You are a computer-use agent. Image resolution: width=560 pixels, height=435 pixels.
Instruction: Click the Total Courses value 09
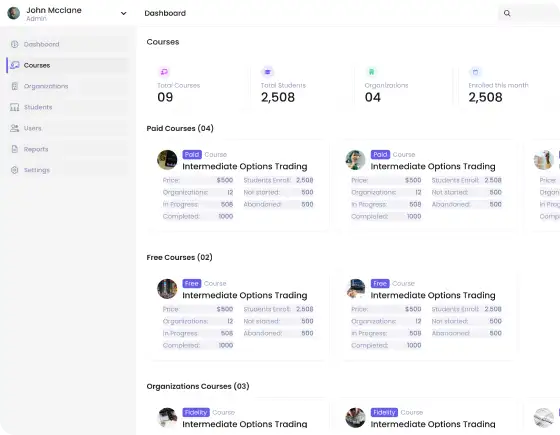pyautogui.click(x=165, y=97)
